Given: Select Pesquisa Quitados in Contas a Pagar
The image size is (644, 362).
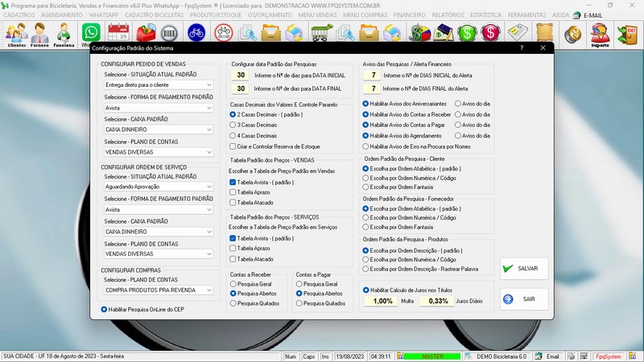Looking at the screenshot, I should click(x=320, y=303).
